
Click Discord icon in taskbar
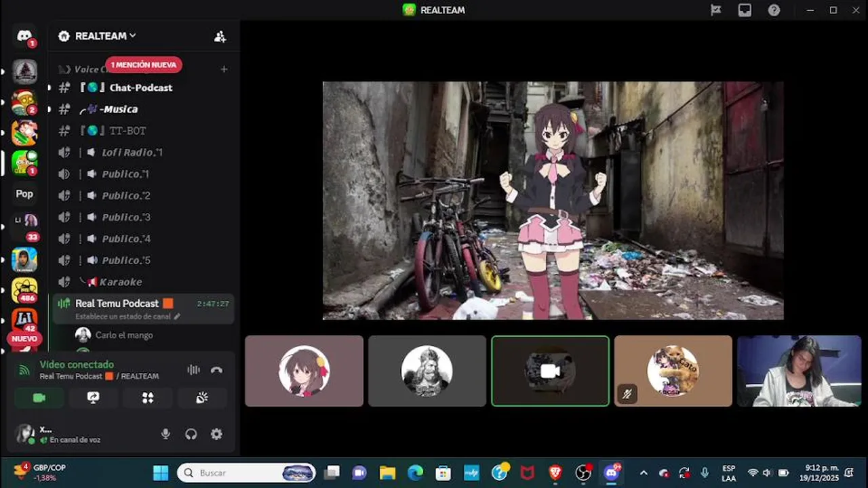pos(612,472)
